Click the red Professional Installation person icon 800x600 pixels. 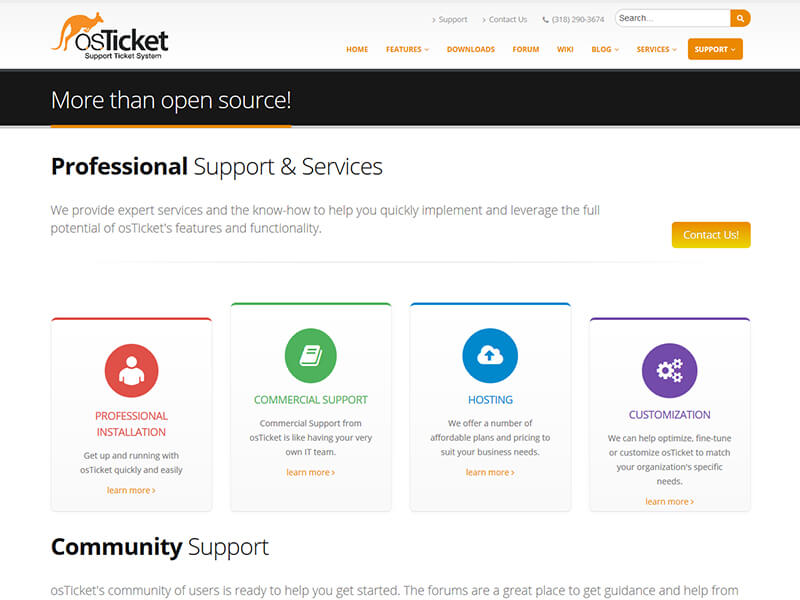[132, 370]
